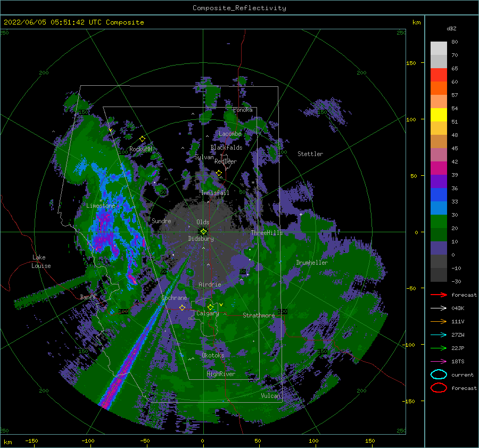479x448 pixels.
Task: Click the Vulcan city label
Action: coord(270,396)
